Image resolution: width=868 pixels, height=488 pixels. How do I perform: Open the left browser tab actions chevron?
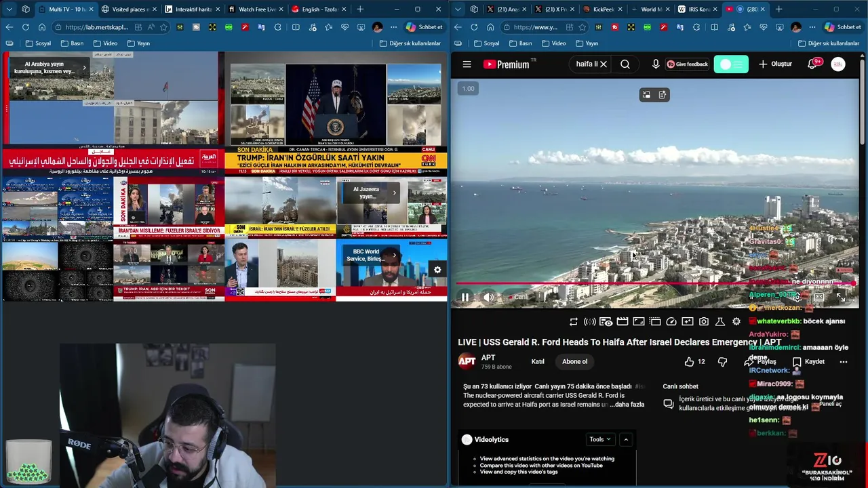pos(9,9)
